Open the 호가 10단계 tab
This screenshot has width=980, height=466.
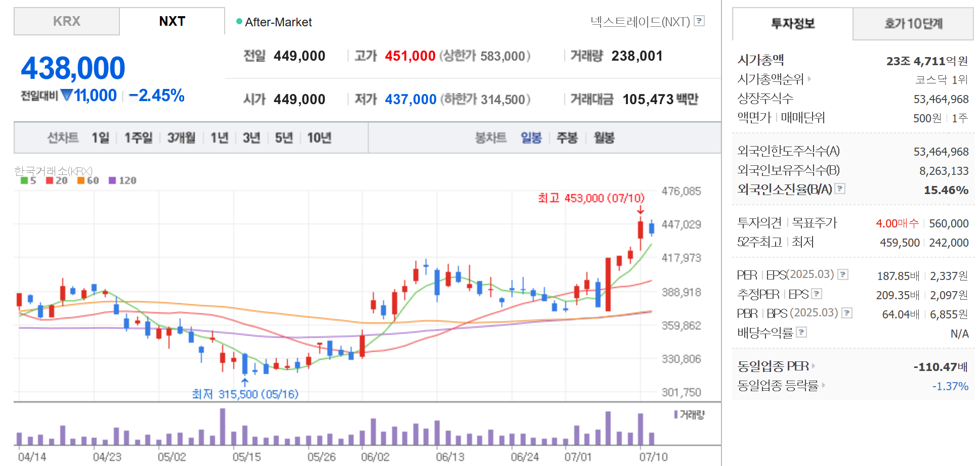click(x=913, y=24)
